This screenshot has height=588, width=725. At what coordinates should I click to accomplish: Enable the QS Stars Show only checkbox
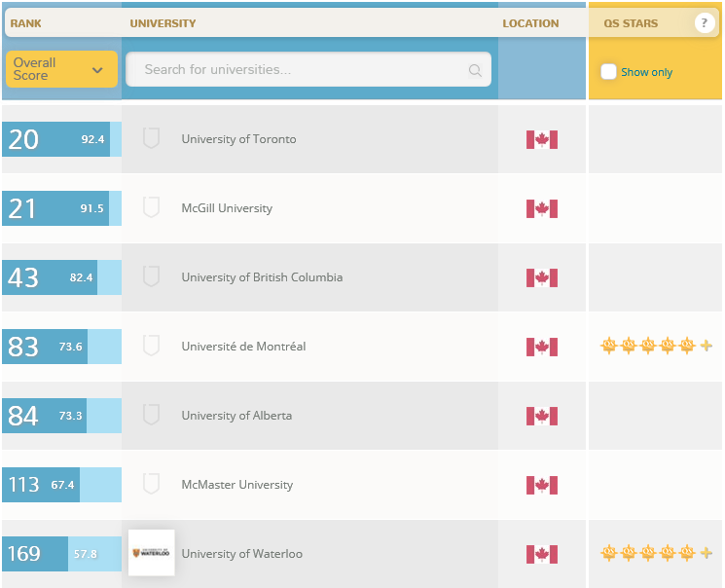point(608,72)
